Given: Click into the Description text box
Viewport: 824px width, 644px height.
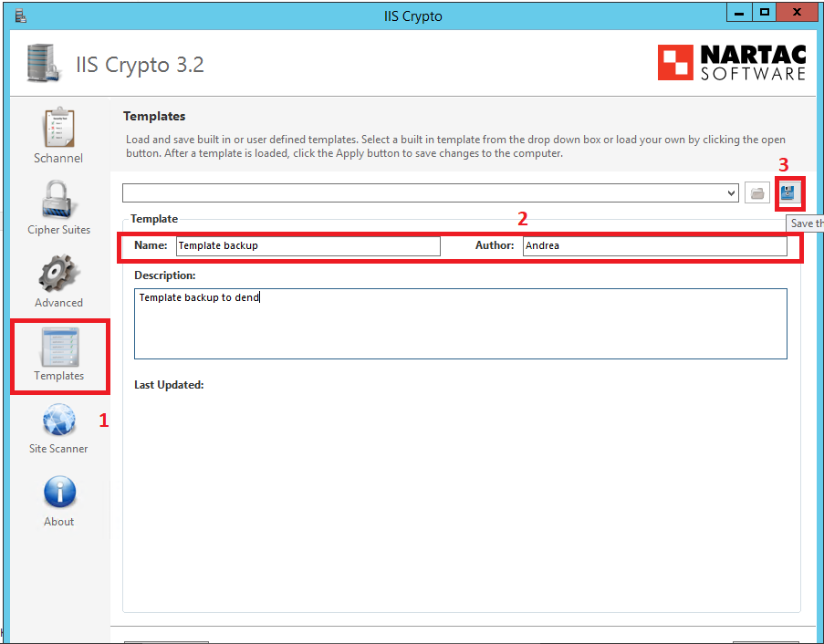Looking at the screenshot, I should pos(460,324).
